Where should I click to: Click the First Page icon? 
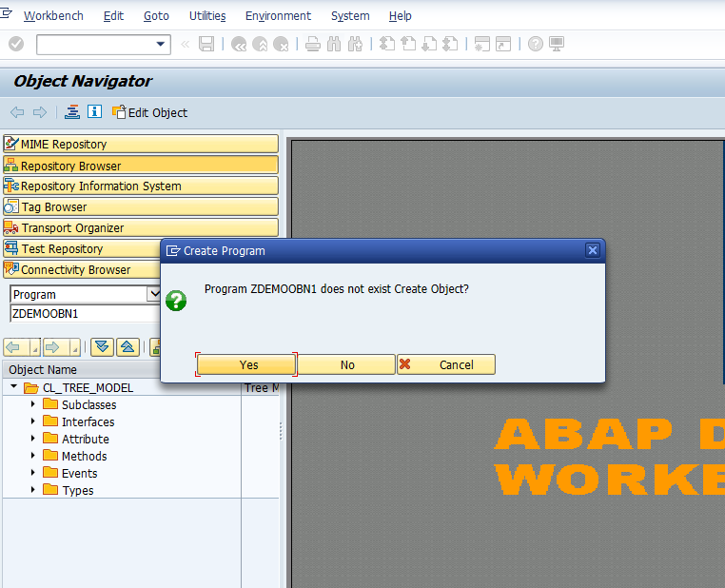pos(387,44)
